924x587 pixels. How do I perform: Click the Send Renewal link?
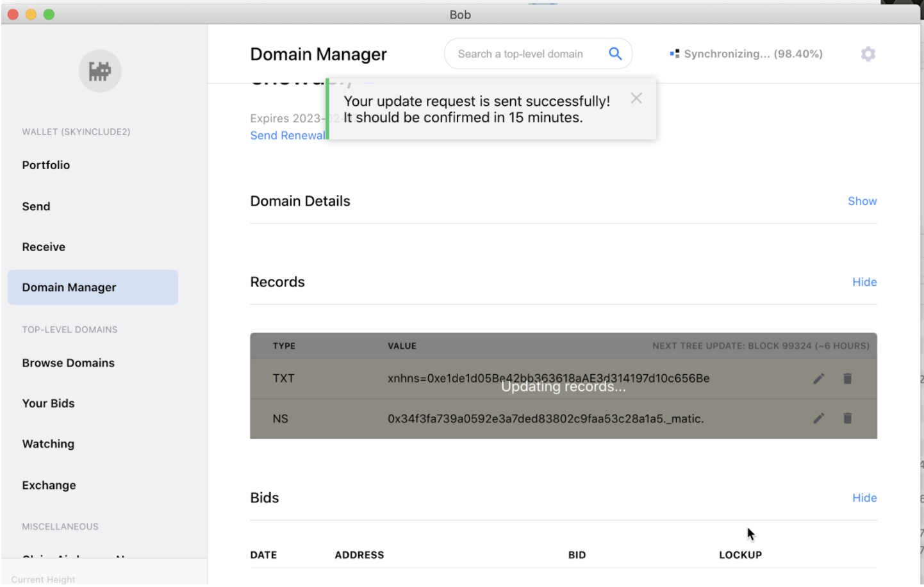pos(287,135)
